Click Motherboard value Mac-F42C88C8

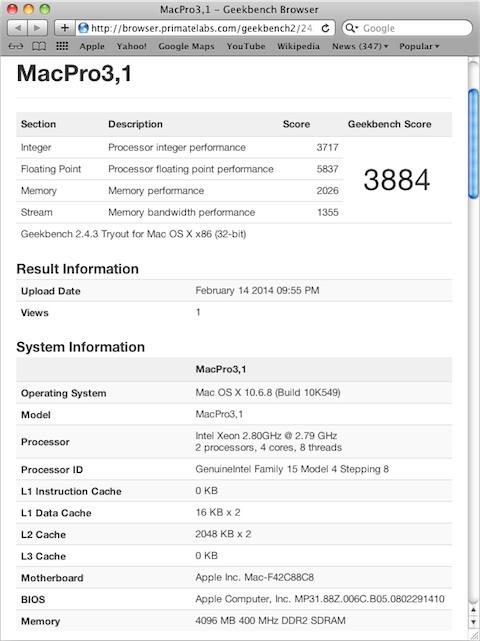coord(255,578)
